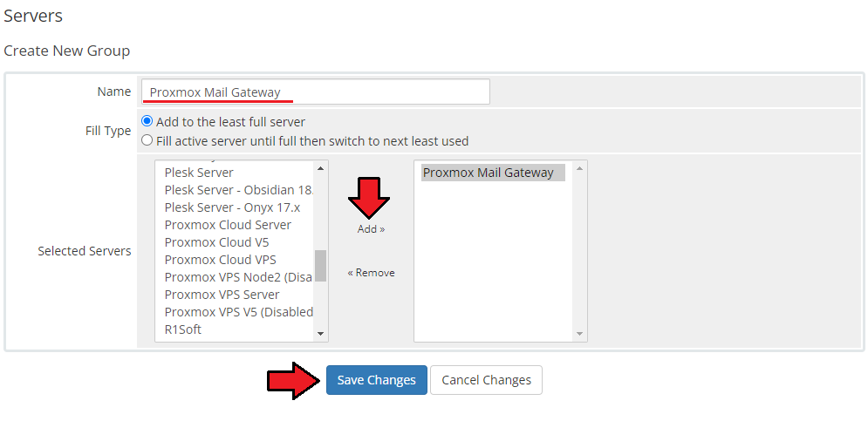The image size is (868, 421).
Task: Select 'Proxmox Cloud Server' entry
Action: coord(235,225)
